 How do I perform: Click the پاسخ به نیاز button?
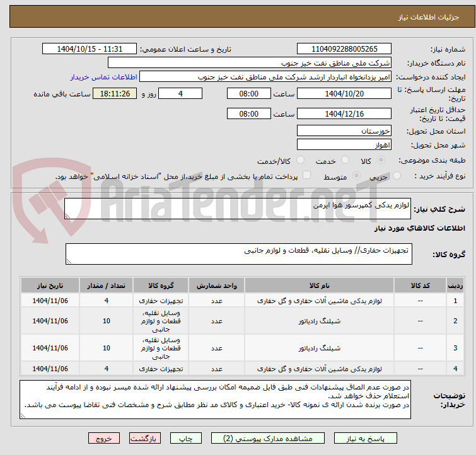tap(366, 439)
